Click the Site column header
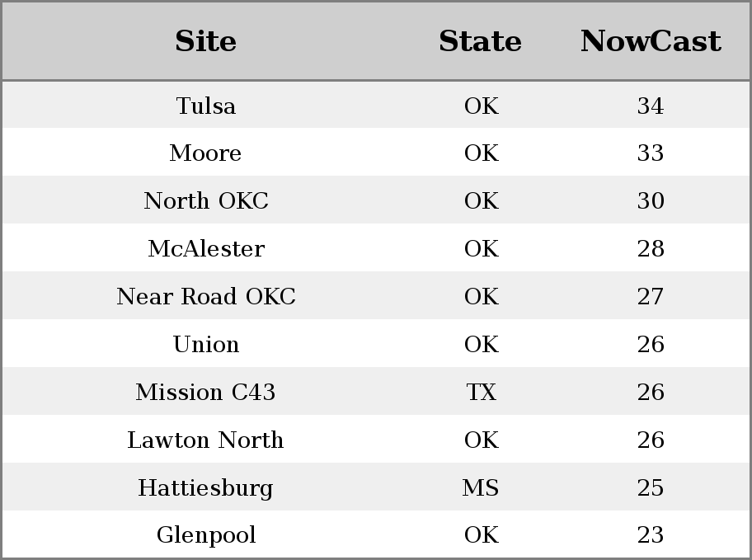 (x=206, y=41)
